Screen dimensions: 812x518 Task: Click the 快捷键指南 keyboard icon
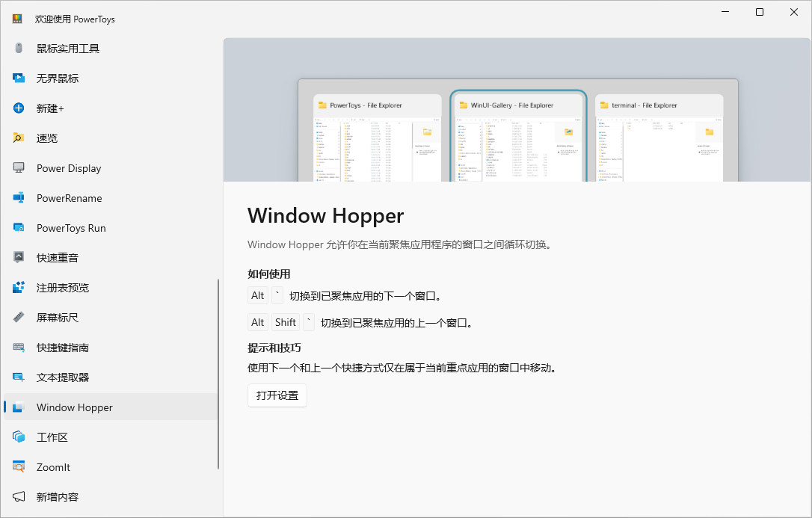pos(19,348)
